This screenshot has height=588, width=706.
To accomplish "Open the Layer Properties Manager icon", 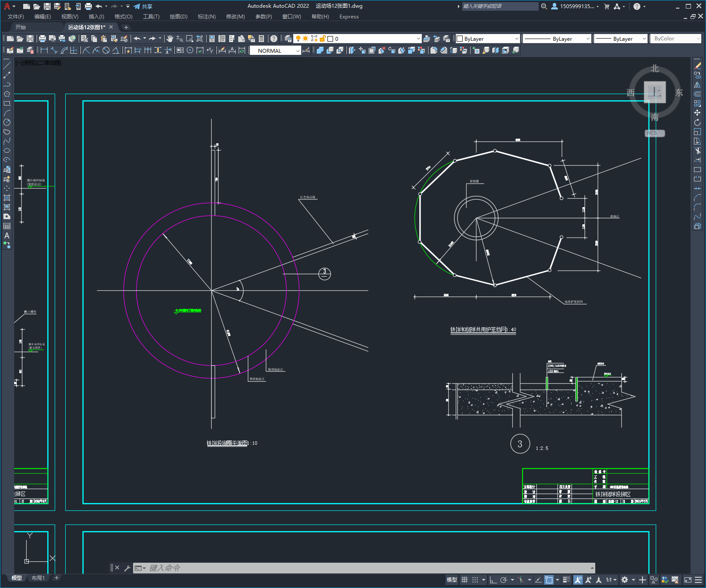I will pyautogui.click(x=288, y=39).
